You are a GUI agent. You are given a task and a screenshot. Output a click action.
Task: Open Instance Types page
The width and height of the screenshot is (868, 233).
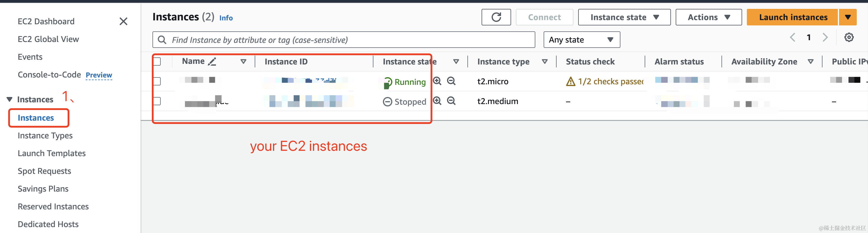[45, 136]
